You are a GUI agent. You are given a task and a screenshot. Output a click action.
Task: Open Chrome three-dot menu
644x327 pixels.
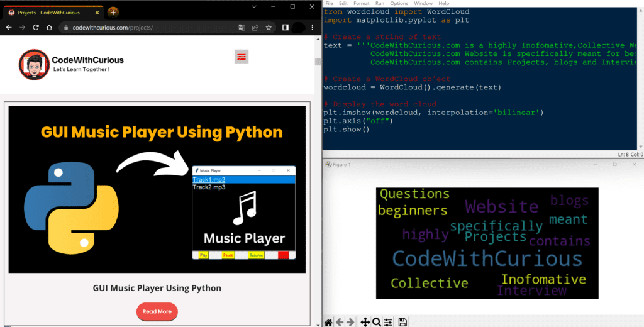coord(312,28)
